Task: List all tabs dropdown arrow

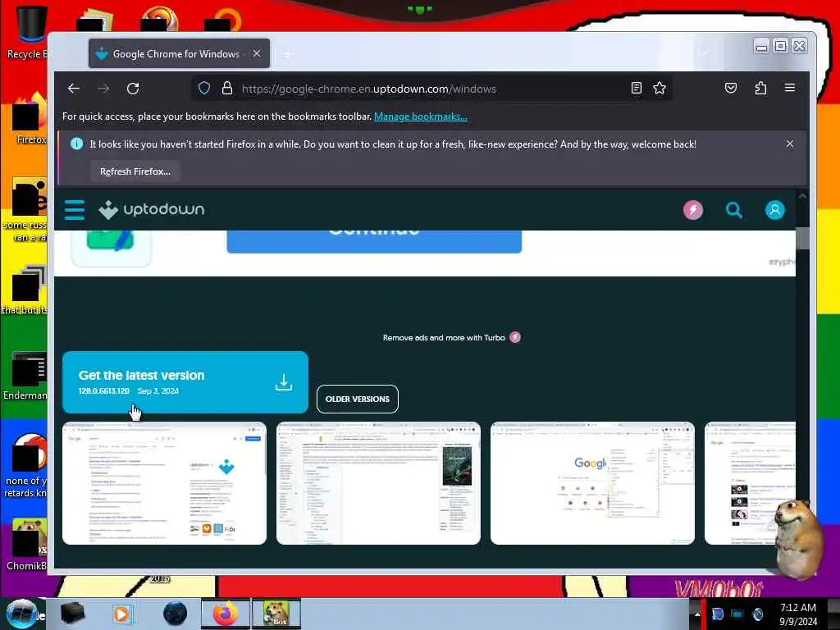Action: pyautogui.click(x=703, y=53)
